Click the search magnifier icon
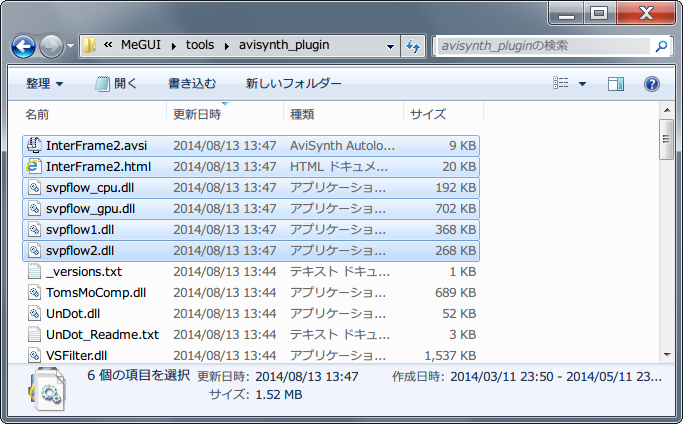Screen dimensions: 683x424 (x=661, y=46)
